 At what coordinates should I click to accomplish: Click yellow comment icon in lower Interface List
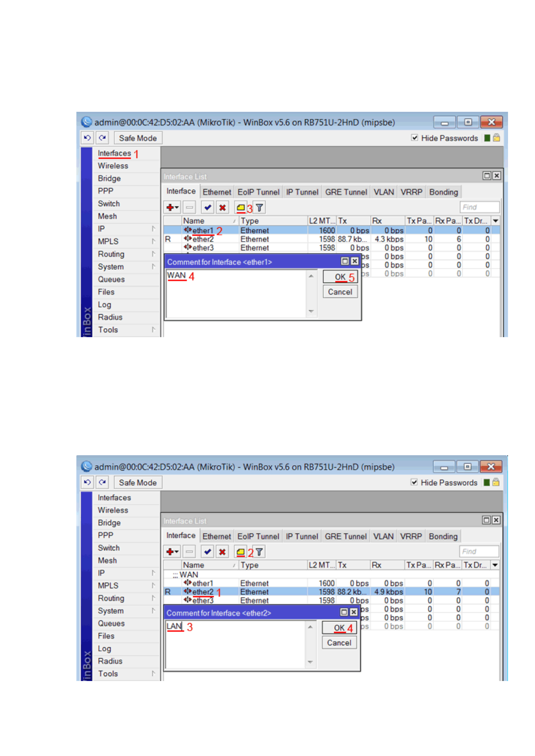click(241, 552)
